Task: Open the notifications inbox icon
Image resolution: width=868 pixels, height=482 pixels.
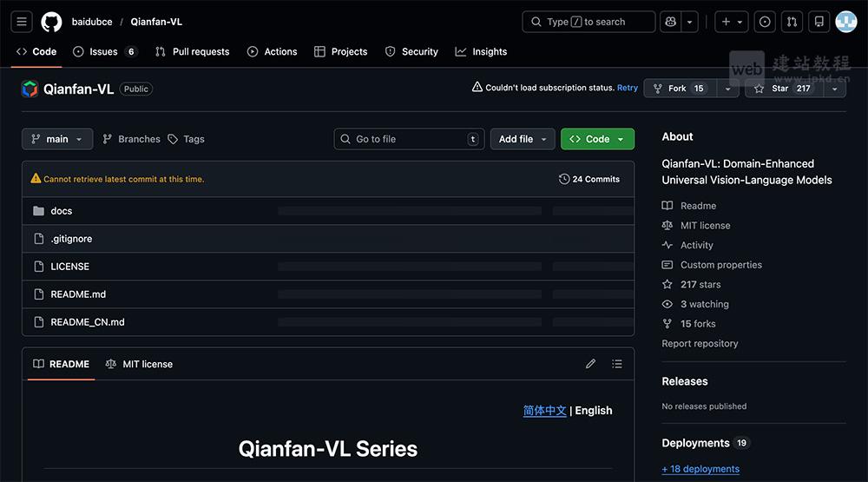Action: click(818, 22)
